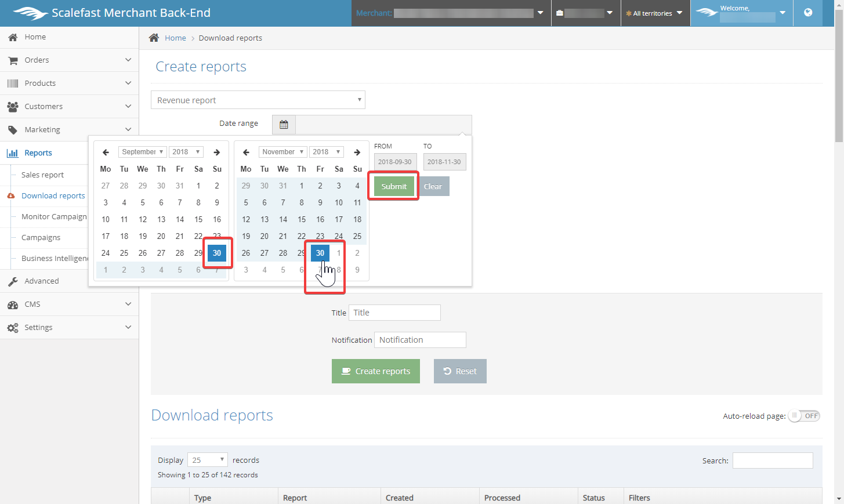Click the Title input field
Viewport: 844px width, 504px height.
click(394, 313)
